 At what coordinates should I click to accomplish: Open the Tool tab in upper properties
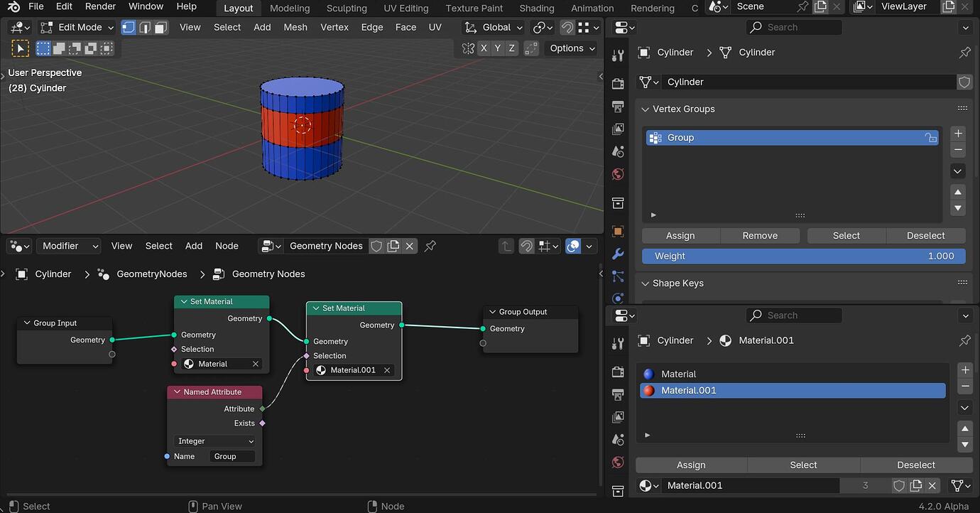[x=618, y=57]
